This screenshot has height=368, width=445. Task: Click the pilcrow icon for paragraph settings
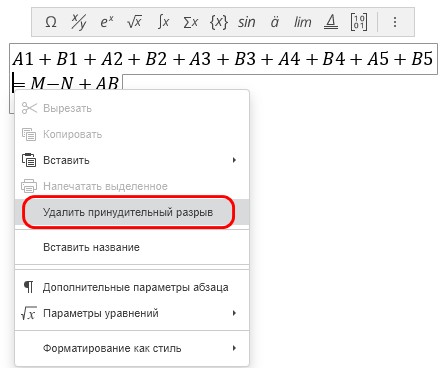[29, 287]
